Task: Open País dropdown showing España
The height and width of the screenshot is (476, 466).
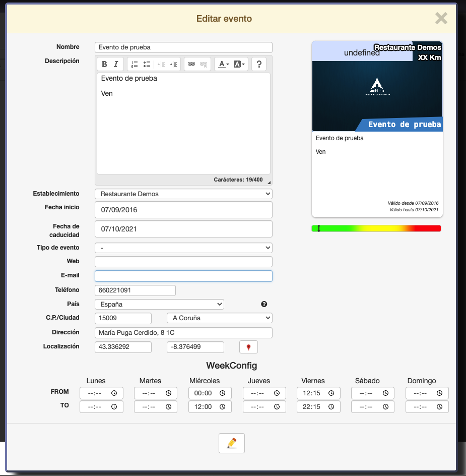Action: [159, 304]
